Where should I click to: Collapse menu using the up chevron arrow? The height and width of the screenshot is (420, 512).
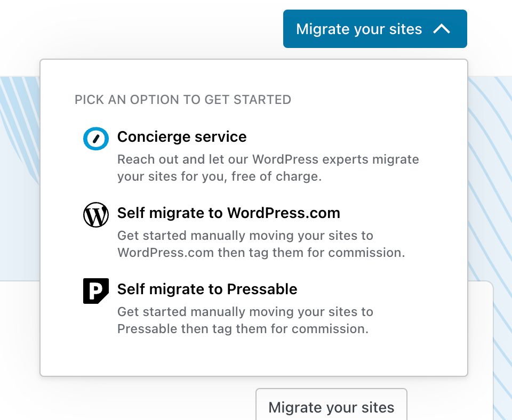442,29
